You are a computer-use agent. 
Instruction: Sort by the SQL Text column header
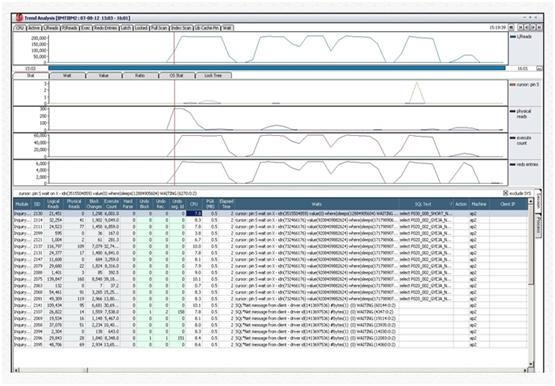pyautogui.click(x=426, y=204)
